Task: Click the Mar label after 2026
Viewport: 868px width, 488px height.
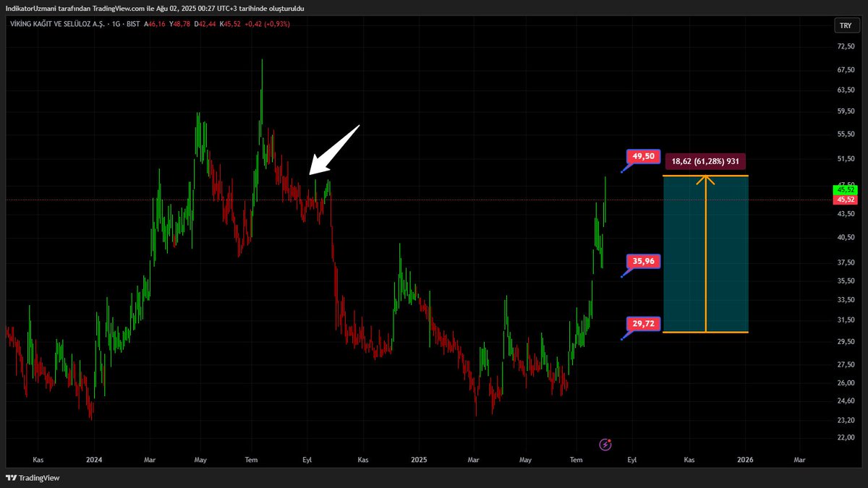Action: point(800,459)
